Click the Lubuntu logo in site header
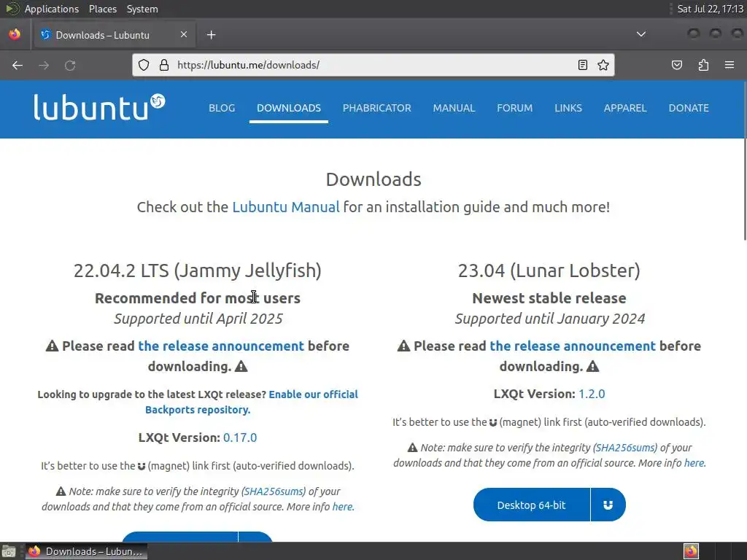 pyautogui.click(x=99, y=106)
